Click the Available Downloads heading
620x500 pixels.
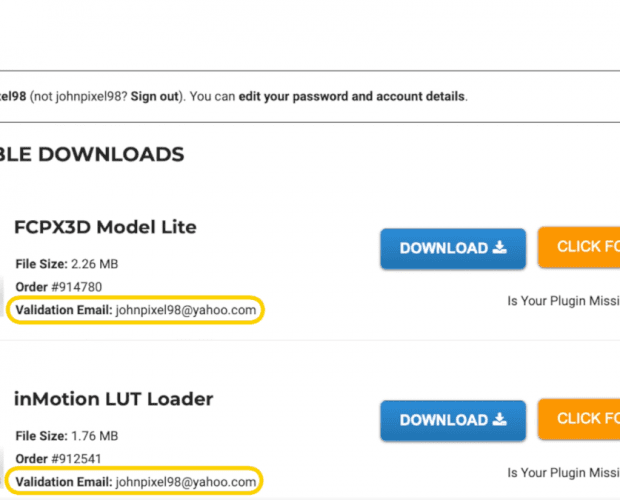(x=92, y=154)
